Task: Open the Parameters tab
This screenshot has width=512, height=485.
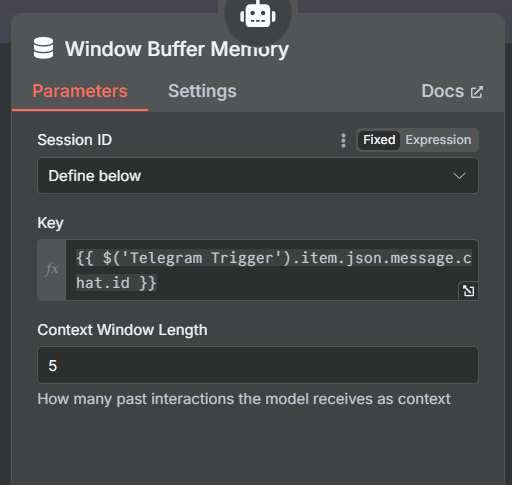Action: coord(80,91)
